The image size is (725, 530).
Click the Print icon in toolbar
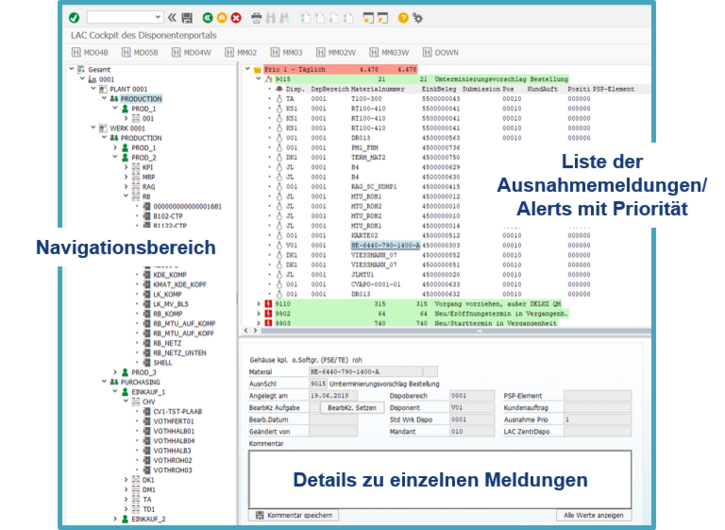pos(256,17)
